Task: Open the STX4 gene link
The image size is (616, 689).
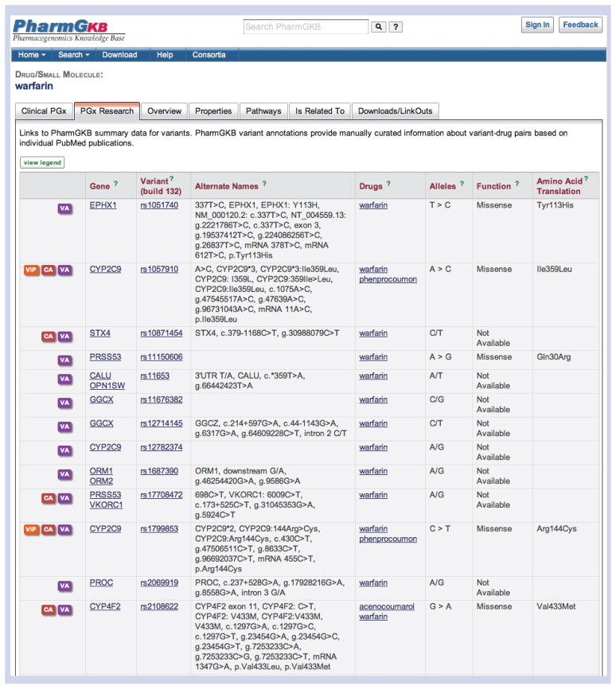Action: pos(99,333)
